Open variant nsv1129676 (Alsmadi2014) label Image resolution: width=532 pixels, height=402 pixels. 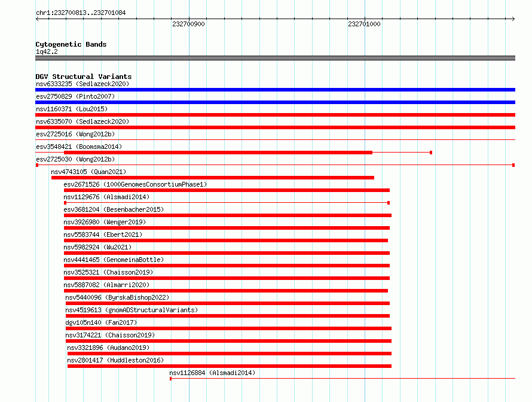(x=106, y=197)
